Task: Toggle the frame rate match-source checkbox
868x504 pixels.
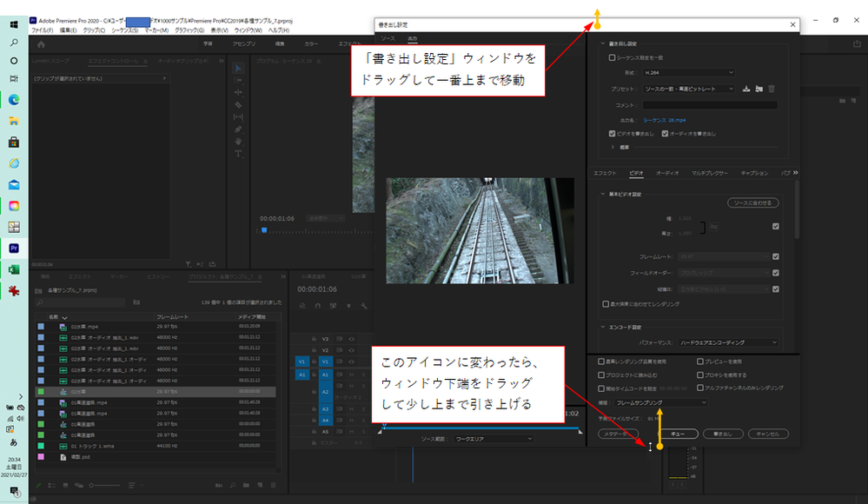Action: pos(776,256)
